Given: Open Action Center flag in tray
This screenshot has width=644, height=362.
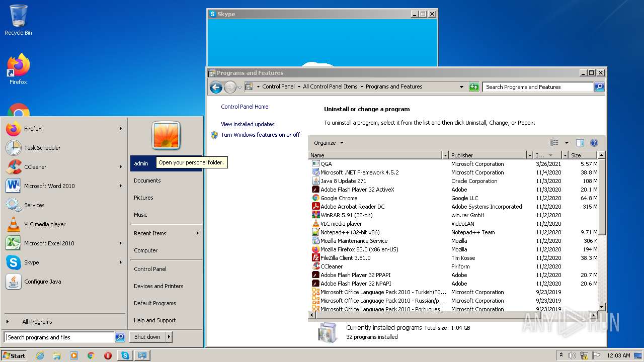Looking at the screenshot, I should click(596, 355).
